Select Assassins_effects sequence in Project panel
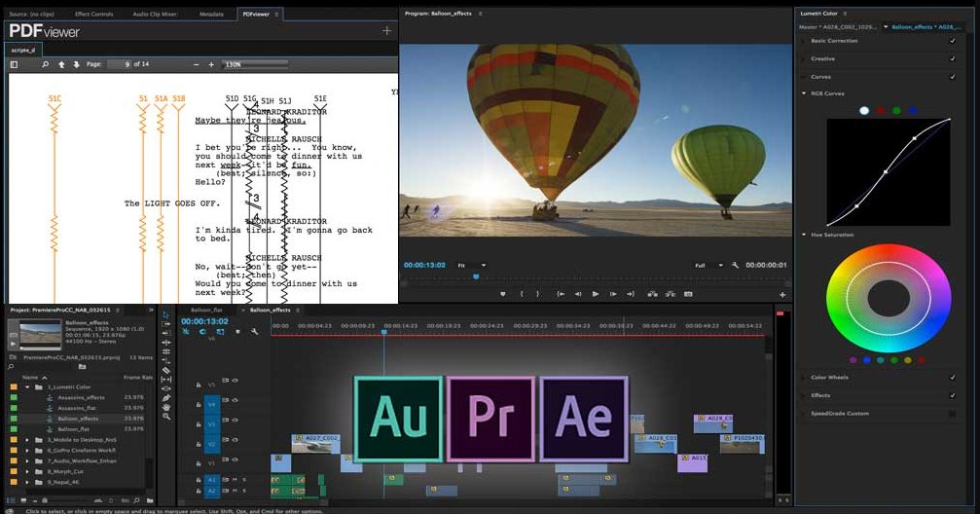This screenshot has width=980, height=514. [x=81, y=398]
